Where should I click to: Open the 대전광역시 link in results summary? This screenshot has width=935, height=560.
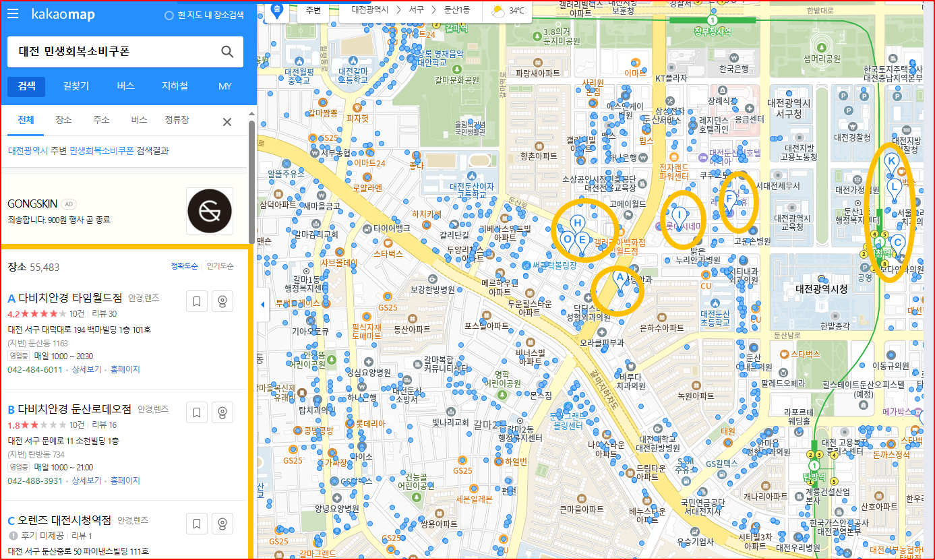coord(28,151)
